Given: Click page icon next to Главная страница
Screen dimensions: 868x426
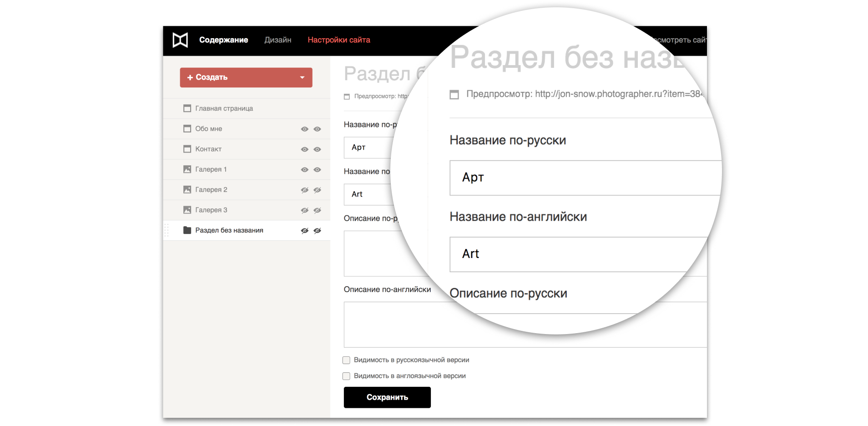Looking at the screenshot, I should [x=187, y=108].
